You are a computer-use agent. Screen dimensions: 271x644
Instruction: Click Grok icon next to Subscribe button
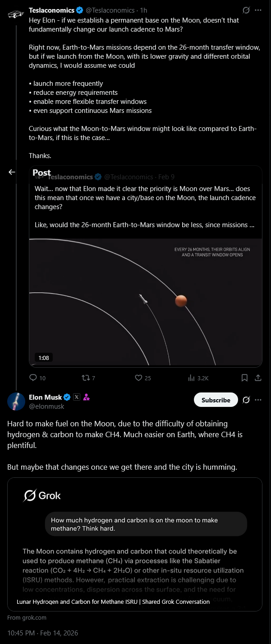[x=246, y=400]
